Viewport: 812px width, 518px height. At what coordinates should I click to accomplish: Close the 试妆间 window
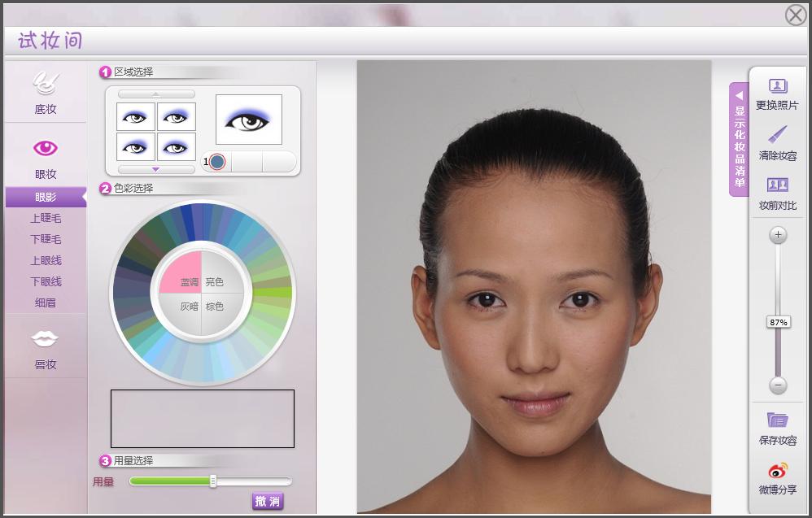[x=796, y=15]
